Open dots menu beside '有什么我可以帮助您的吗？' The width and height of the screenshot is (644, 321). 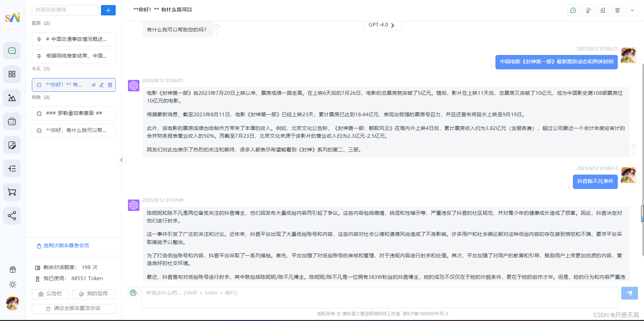coord(217,35)
